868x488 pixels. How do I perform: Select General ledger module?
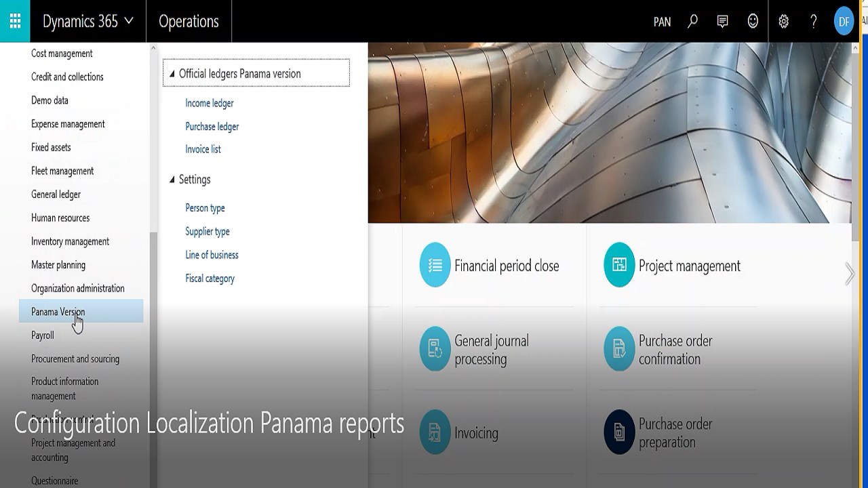click(x=56, y=195)
